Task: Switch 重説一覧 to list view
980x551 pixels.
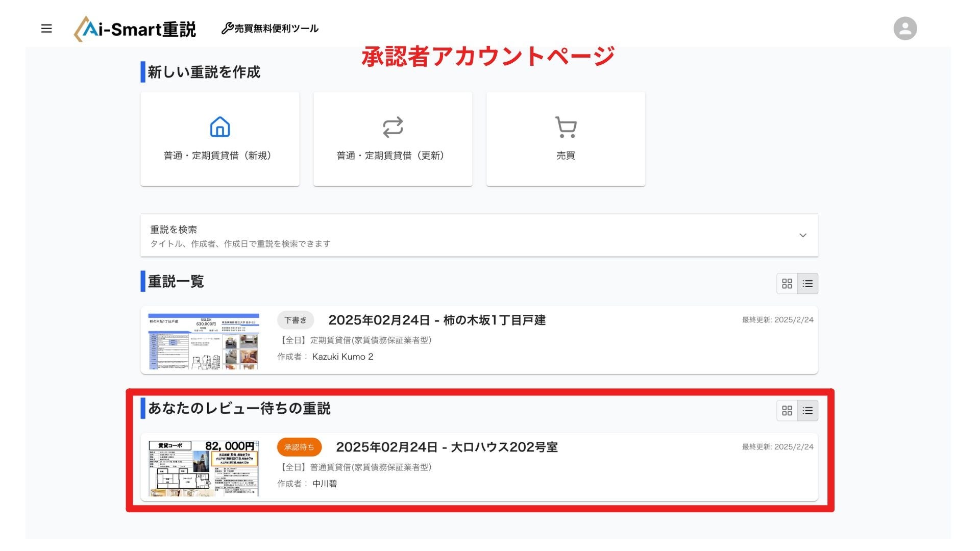Action: [x=807, y=284]
